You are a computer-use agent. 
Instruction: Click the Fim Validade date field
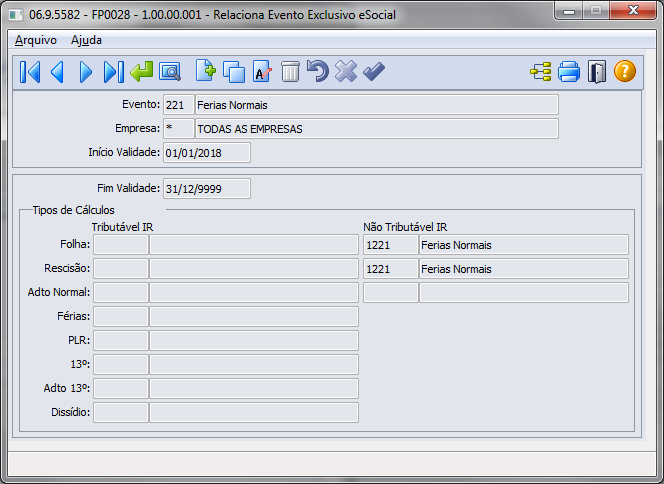[x=207, y=188]
